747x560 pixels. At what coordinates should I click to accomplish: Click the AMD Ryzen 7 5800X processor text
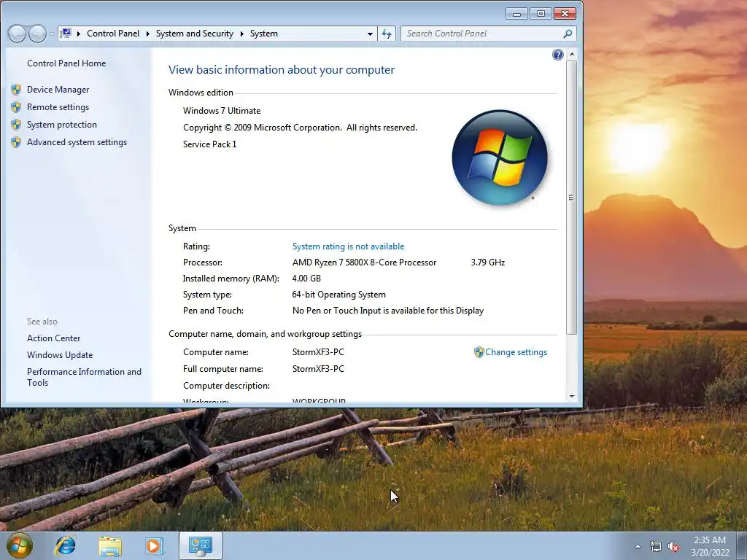[364, 262]
